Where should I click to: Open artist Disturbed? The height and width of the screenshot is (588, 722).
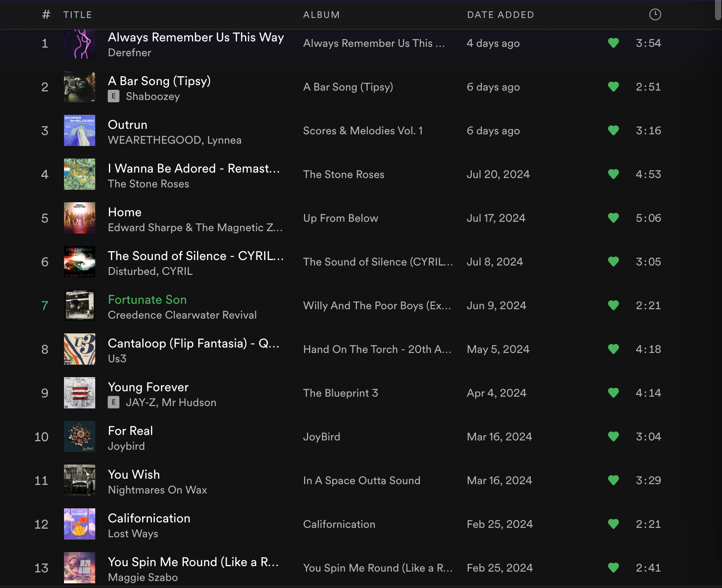[132, 271]
